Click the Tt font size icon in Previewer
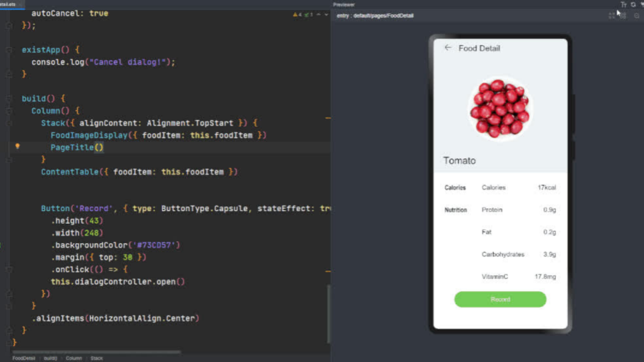This screenshot has height=362, width=644. [623, 4]
